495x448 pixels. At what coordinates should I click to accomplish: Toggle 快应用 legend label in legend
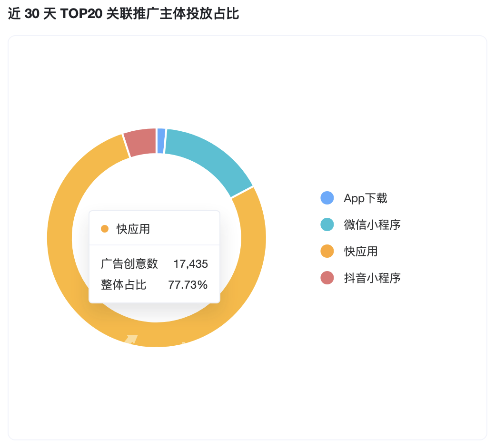360,251
